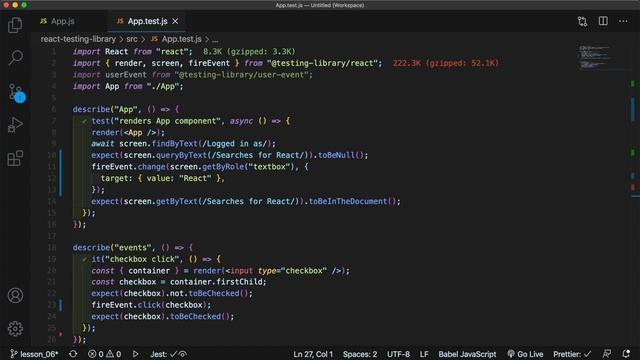Split the editor to the right
640x360 pixels.
603,21
